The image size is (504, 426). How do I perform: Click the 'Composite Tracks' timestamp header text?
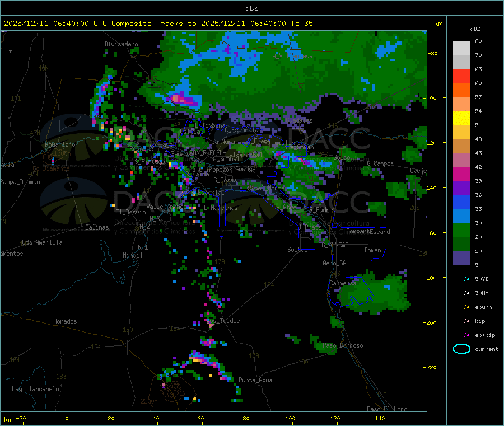click(x=158, y=24)
